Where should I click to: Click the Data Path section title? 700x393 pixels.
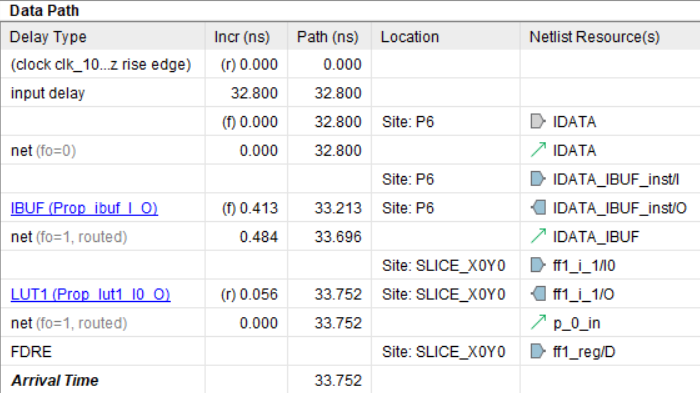[44, 10]
